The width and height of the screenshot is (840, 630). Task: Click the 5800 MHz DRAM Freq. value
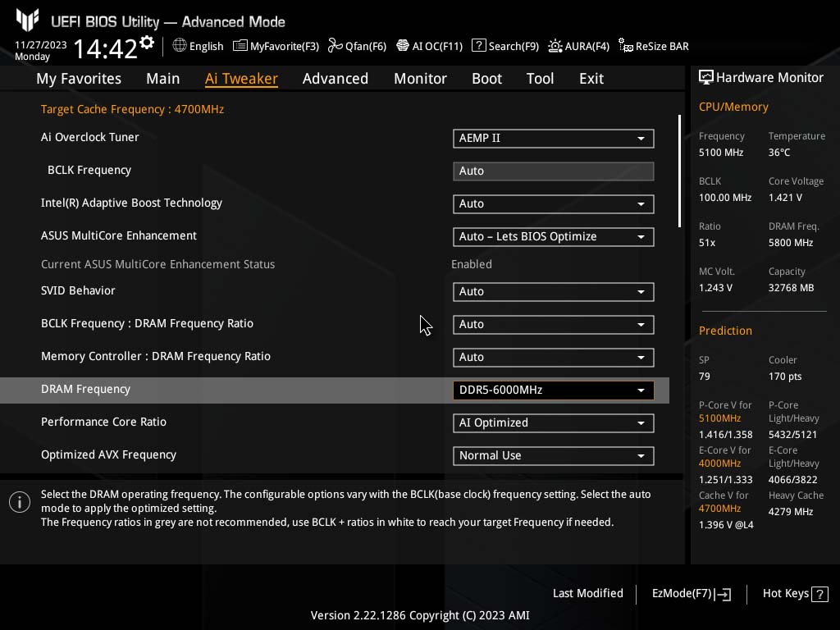(791, 243)
